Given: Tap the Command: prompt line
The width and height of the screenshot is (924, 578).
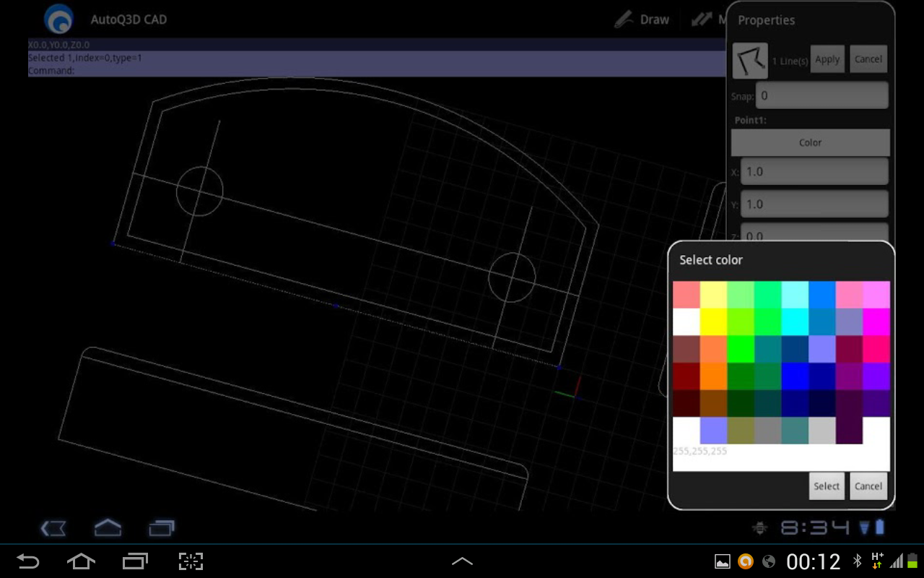Looking at the screenshot, I should 51,71.
